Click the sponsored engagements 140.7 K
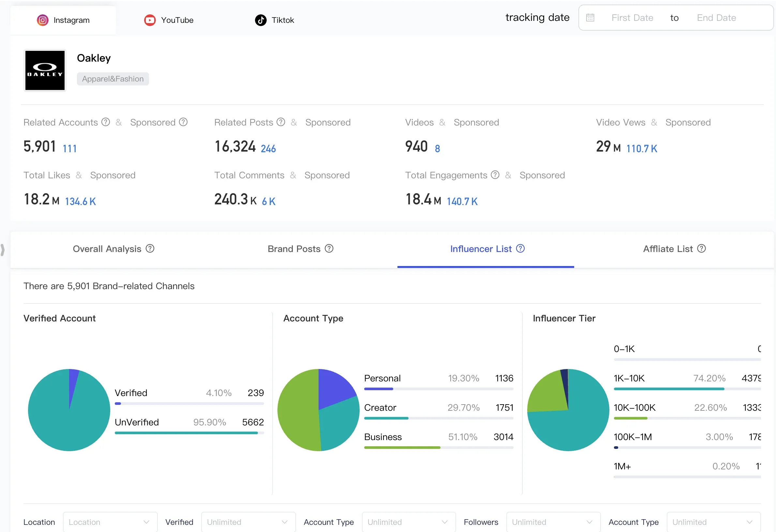The image size is (776, 532). click(462, 201)
